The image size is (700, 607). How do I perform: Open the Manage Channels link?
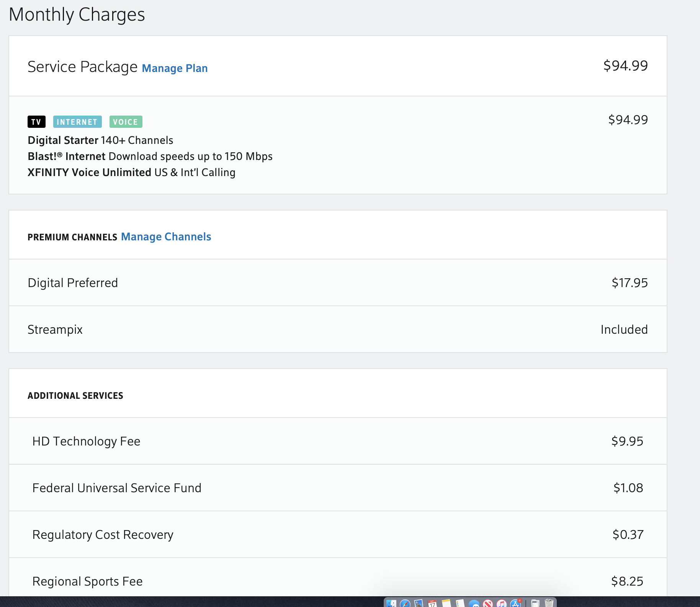[x=166, y=237]
